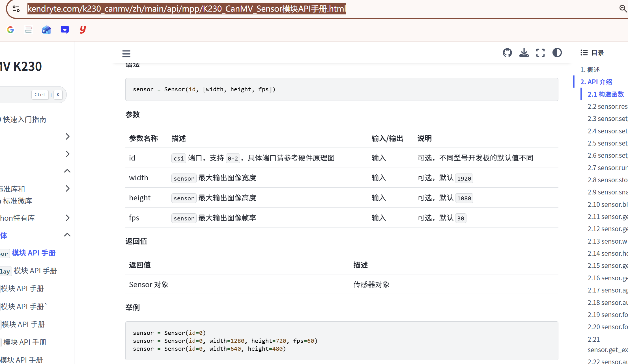This screenshot has height=364, width=628.
Task: Click the 参数 section heading
Action: click(x=133, y=115)
